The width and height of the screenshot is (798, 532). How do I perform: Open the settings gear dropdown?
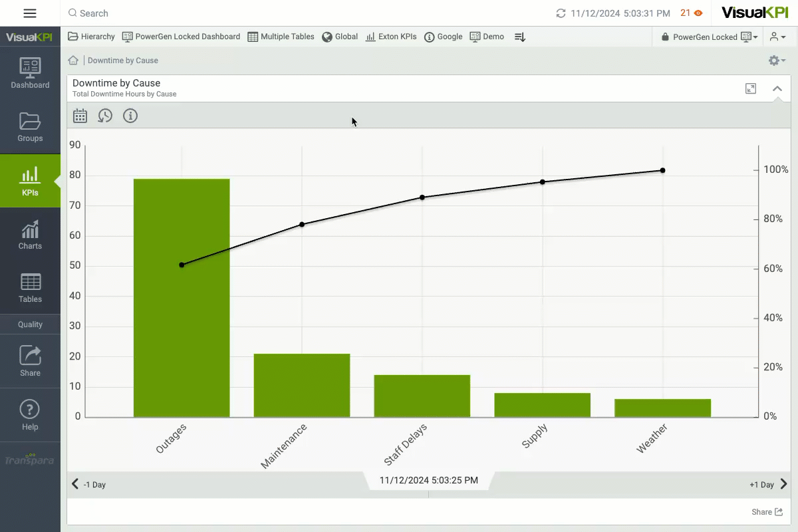(x=776, y=61)
